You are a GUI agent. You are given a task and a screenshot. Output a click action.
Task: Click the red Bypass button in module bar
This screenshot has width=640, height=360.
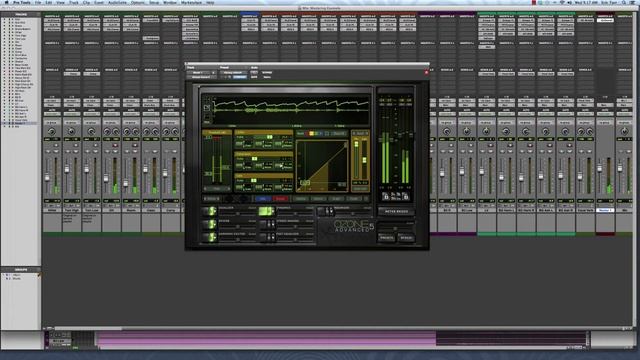(280, 198)
